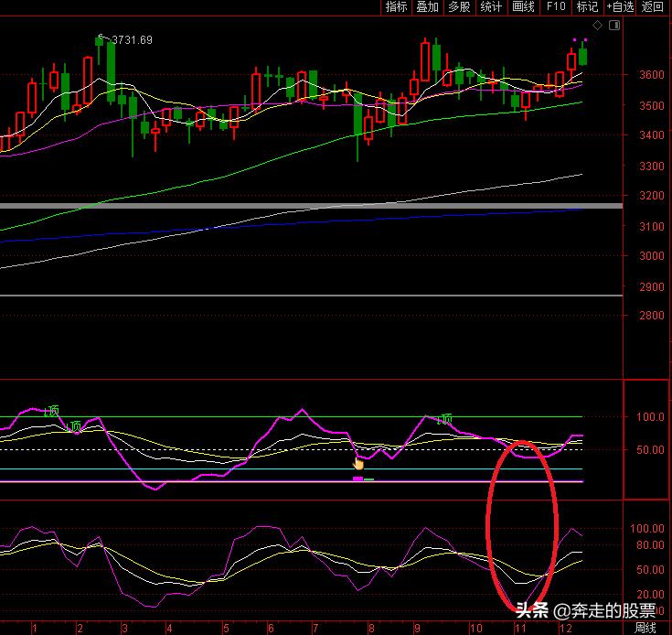Activate the 画线 line drawing tool
The width and height of the screenshot is (672, 635).
click(523, 7)
